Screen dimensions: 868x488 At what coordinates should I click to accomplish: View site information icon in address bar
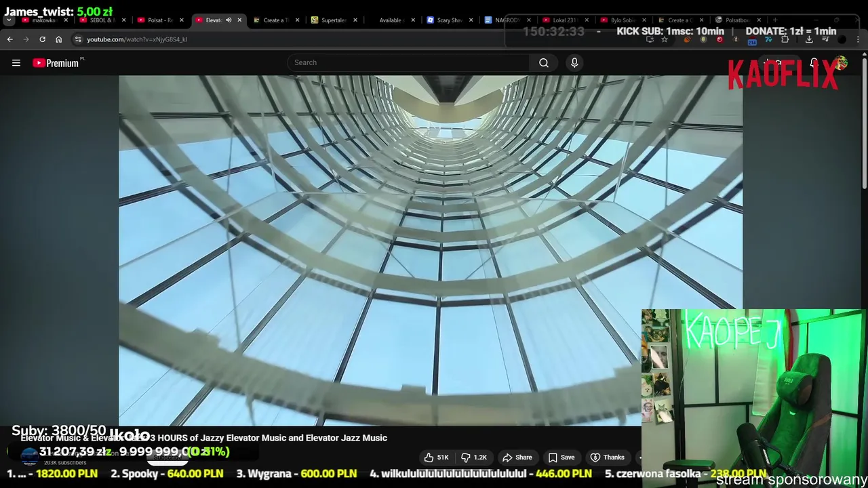point(78,39)
